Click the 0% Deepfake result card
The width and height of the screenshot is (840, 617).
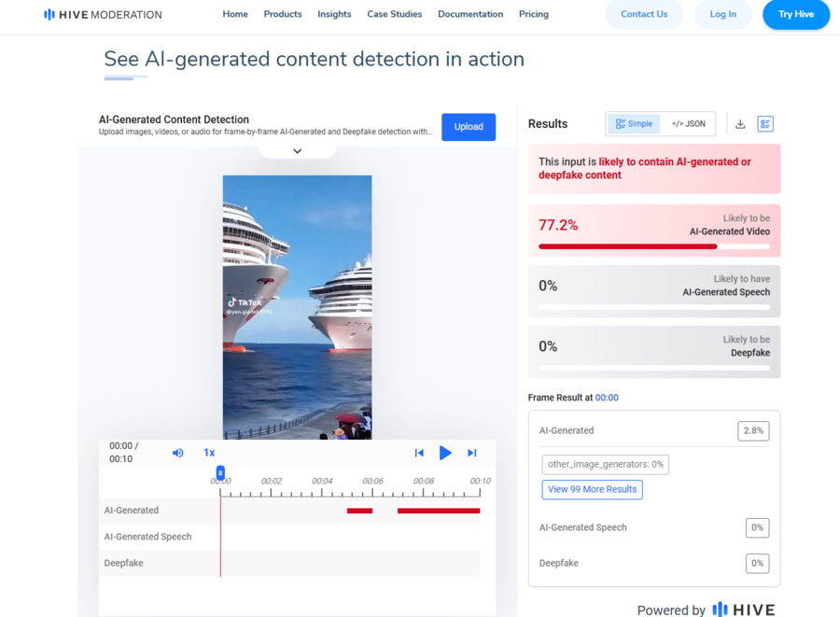point(654,352)
